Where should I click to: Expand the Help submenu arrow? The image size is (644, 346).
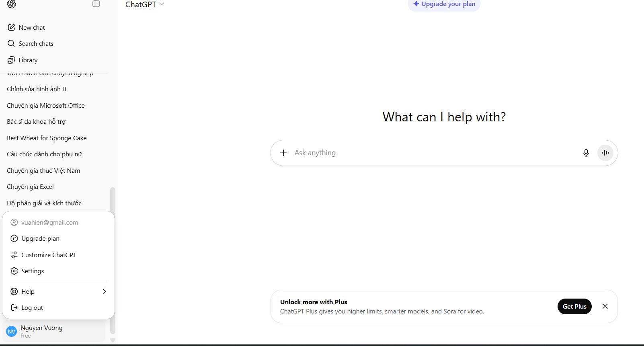coord(105,291)
